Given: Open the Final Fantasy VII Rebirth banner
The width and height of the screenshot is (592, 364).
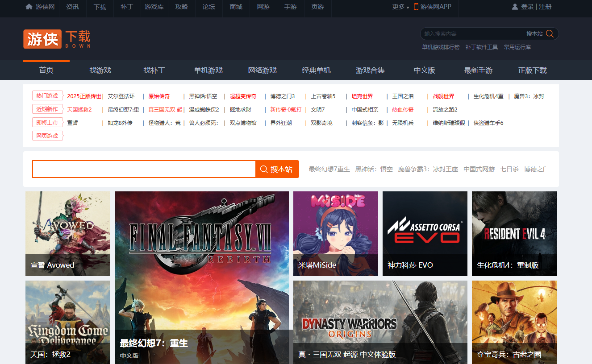Looking at the screenshot, I should 202,277.
